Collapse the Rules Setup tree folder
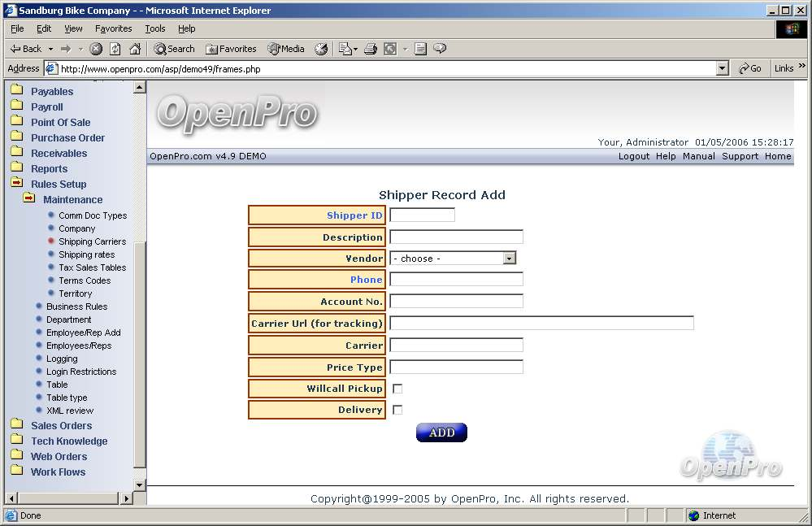Image resolution: width=812 pixels, height=526 pixels. [x=16, y=184]
